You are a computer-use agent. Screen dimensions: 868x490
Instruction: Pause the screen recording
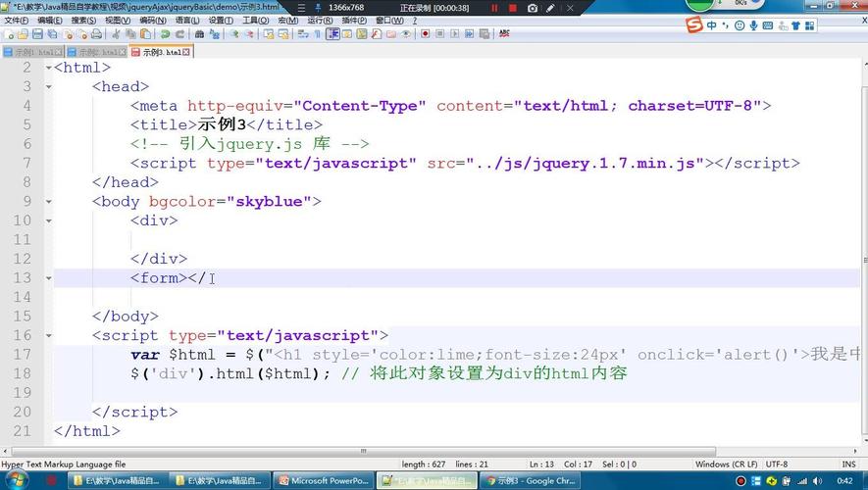494,8
